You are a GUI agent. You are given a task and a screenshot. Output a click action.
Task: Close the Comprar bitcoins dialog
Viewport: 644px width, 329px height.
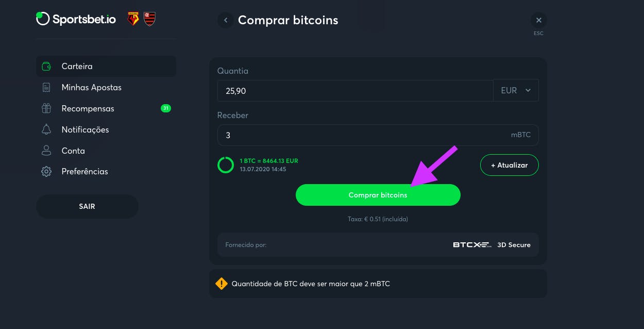pos(539,21)
